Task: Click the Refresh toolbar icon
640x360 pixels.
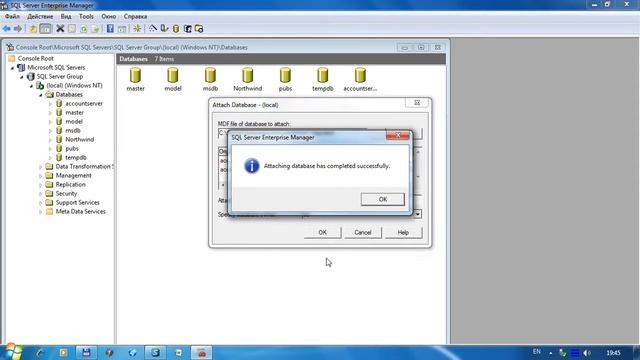Action: point(84,29)
